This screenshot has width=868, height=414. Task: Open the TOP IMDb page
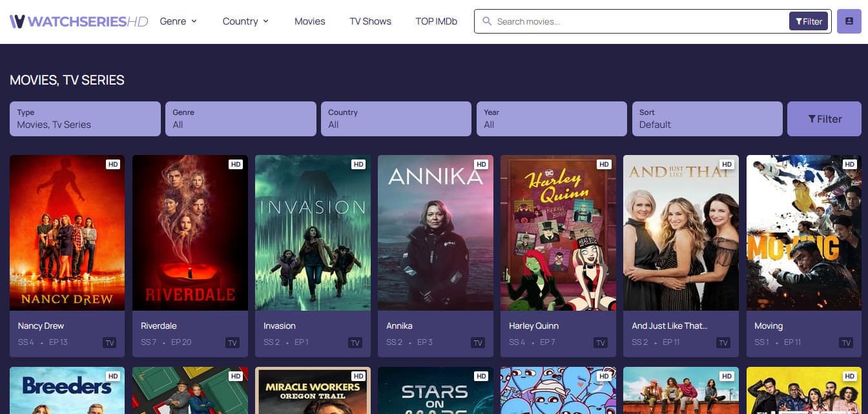[x=436, y=21]
